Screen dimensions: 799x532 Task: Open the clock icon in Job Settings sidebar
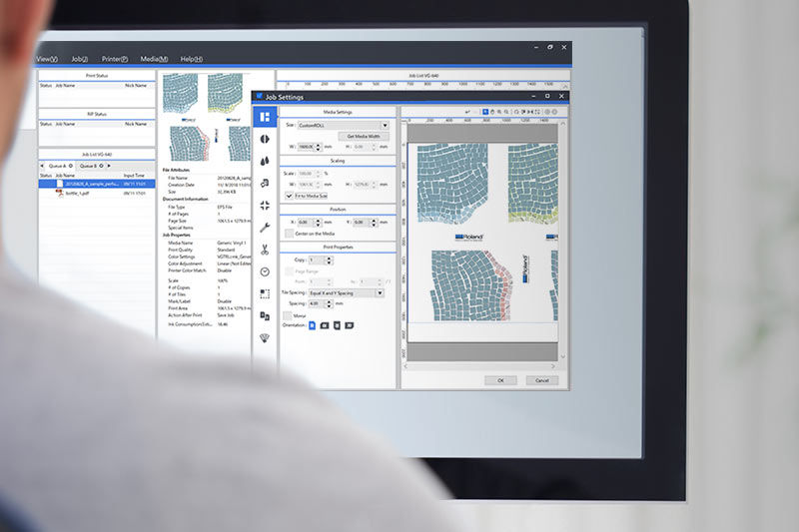(x=265, y=271)
